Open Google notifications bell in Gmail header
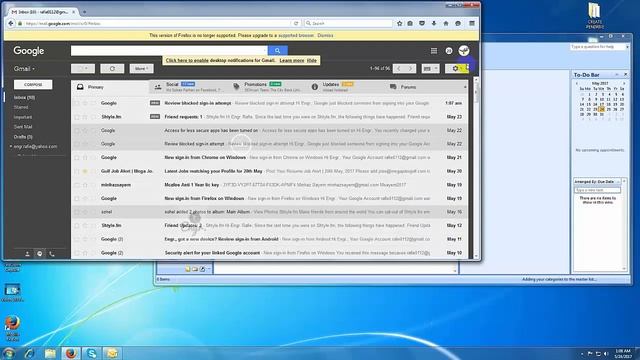This screenshot has height=360, width=640. point(449,51)
